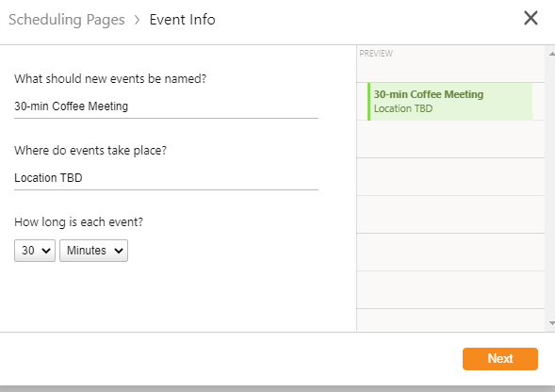Open the 30 duration value dropdown
Screen dimensions: 555x392
35,251
